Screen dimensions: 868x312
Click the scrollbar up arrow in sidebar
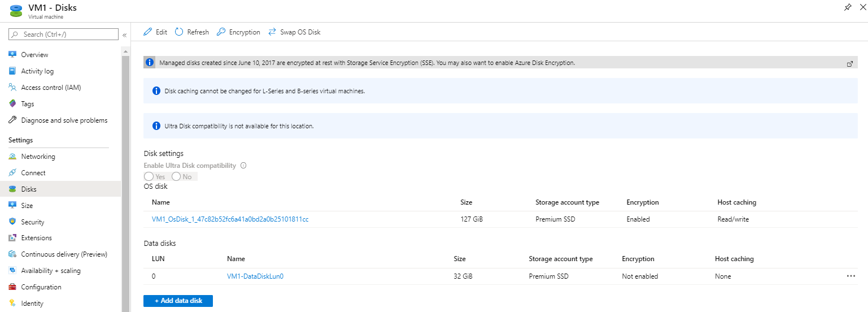point(125,51)
